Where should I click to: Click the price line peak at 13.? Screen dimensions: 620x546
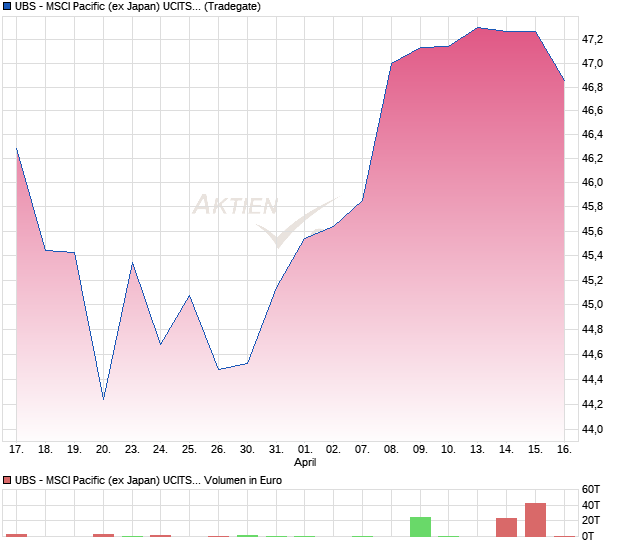478,28
